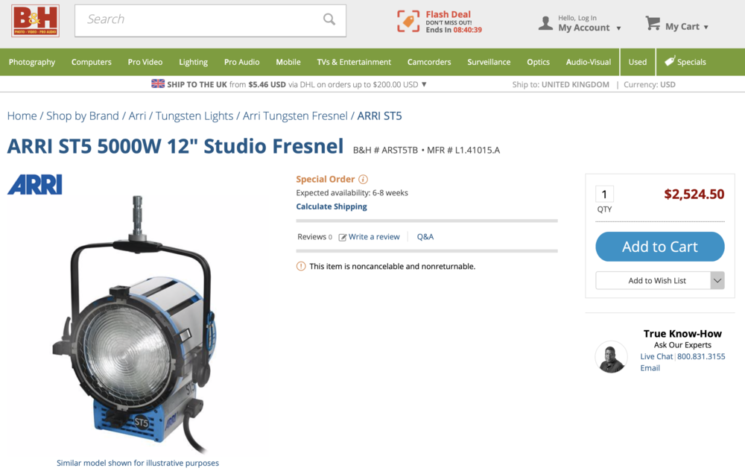This screenshot has height=474, width=745.
Task: Click the B&H logo
Action: (35, 20)
